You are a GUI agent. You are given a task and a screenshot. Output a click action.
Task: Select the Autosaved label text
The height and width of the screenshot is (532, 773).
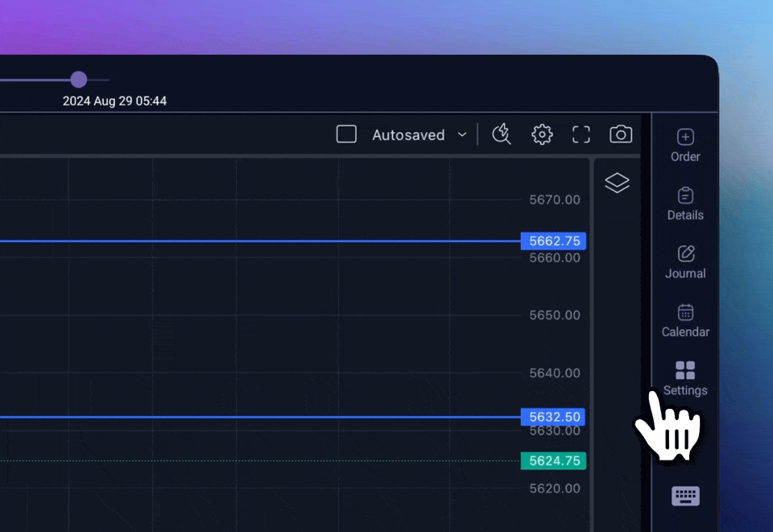pos(408,135)
